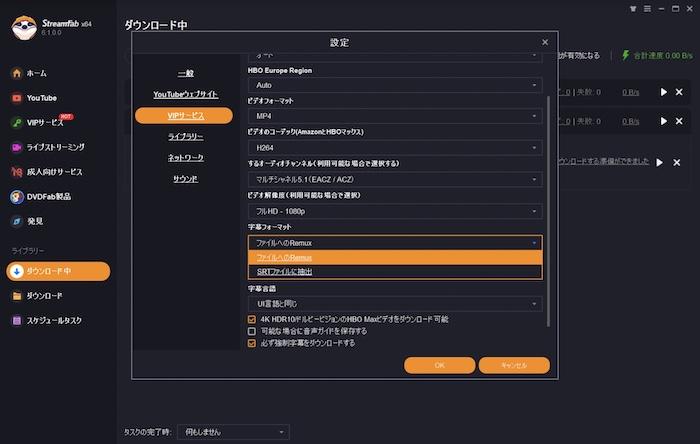The image size is (700, 444).
Task: Toggle the 必ず強制字幕をダウンロードする checkbox
Action: click(x=252, y=344)
